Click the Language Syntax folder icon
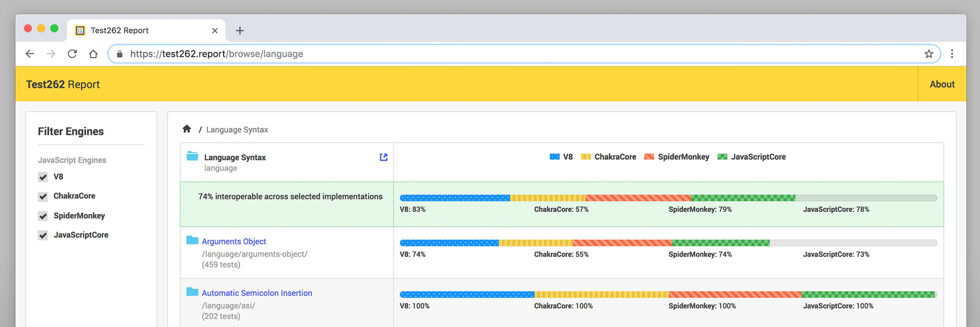980x327 pixels. tap(193, 156)
